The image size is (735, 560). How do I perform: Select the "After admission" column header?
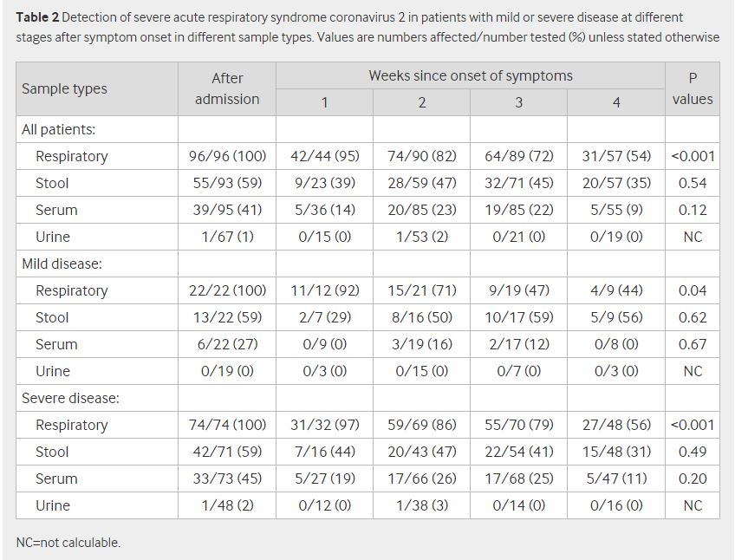227,88
